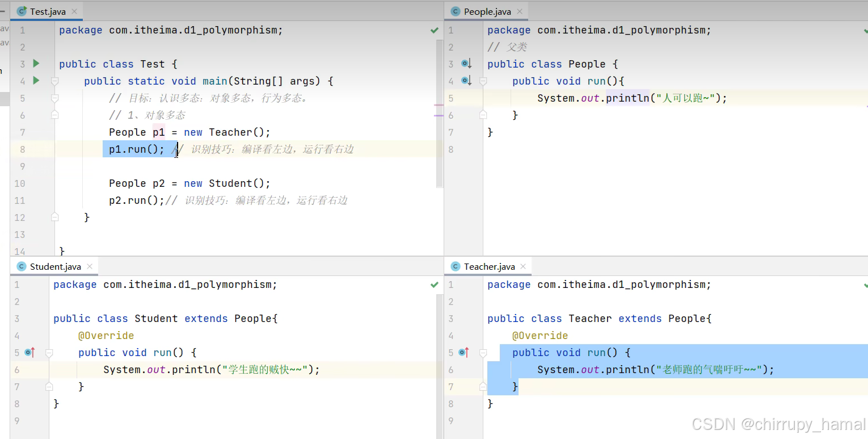Click line number 10 in Test.java gutter
The width and height of the screenshot is (868, 439).
20,183
